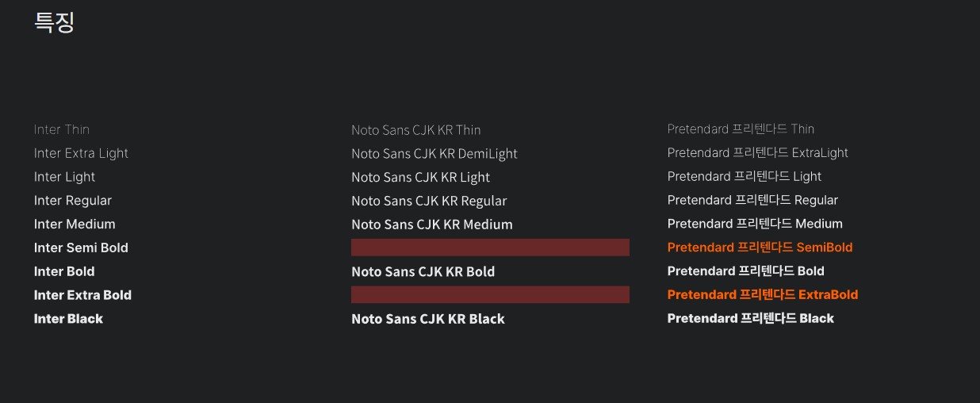Image resolution: width=980 pixels, height=403 pixels.
Task: Select Pretendard 프리텐다드 Black sample
Action: click(x=751, y=318)
